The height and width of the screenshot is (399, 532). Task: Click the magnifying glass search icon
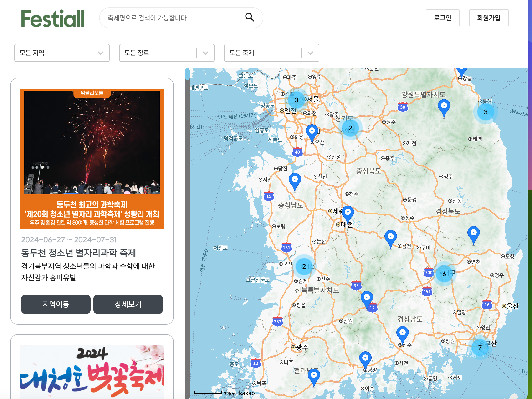pos(249,17)
